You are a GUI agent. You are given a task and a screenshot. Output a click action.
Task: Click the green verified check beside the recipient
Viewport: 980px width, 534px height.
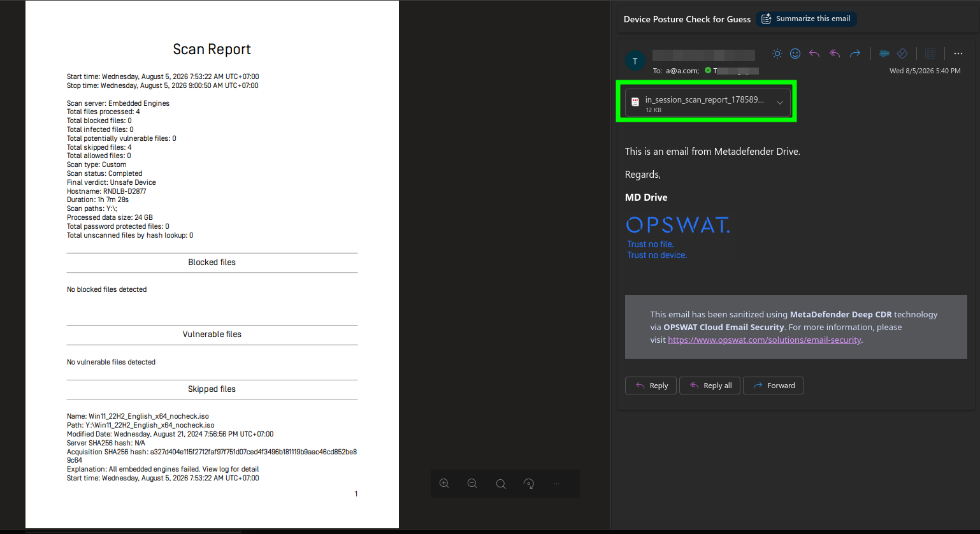point(708,71)
